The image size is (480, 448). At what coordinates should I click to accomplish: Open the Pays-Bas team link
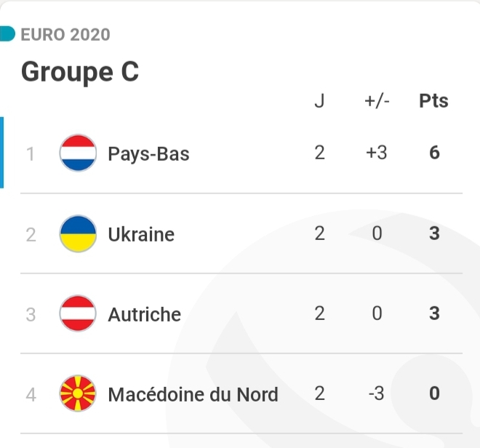[148, 154]
